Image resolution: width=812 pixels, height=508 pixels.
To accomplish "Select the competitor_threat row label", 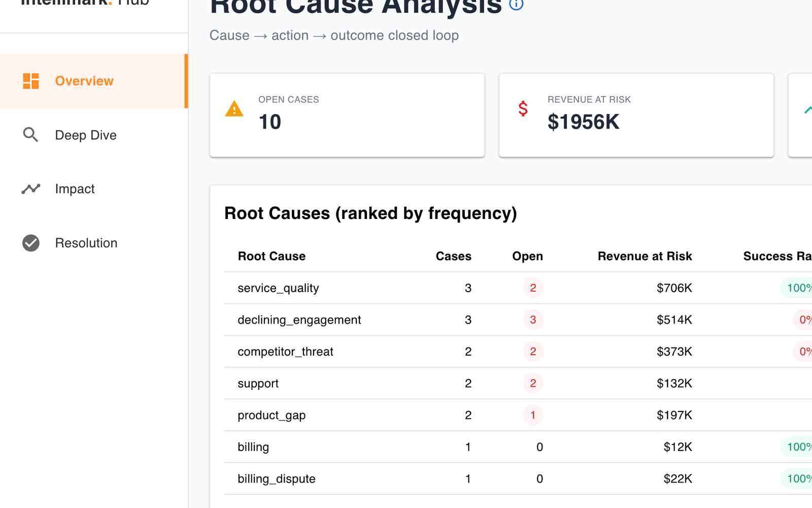I will click(285, 352).
